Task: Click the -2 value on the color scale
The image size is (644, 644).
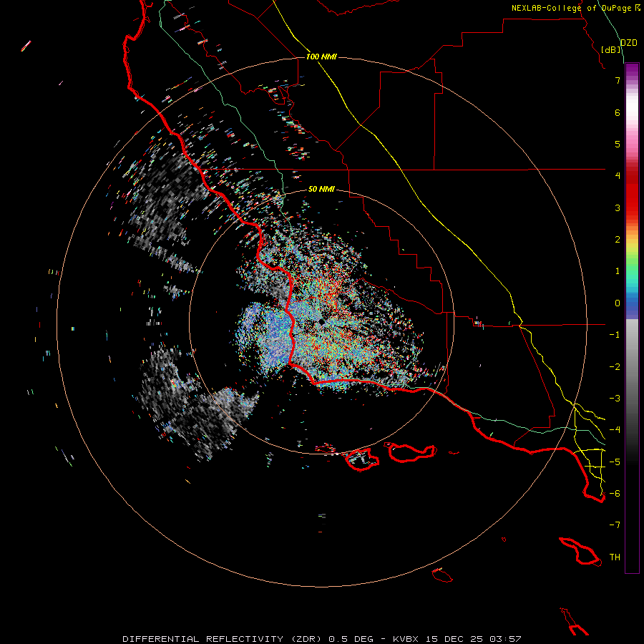Action: (615, 367)
